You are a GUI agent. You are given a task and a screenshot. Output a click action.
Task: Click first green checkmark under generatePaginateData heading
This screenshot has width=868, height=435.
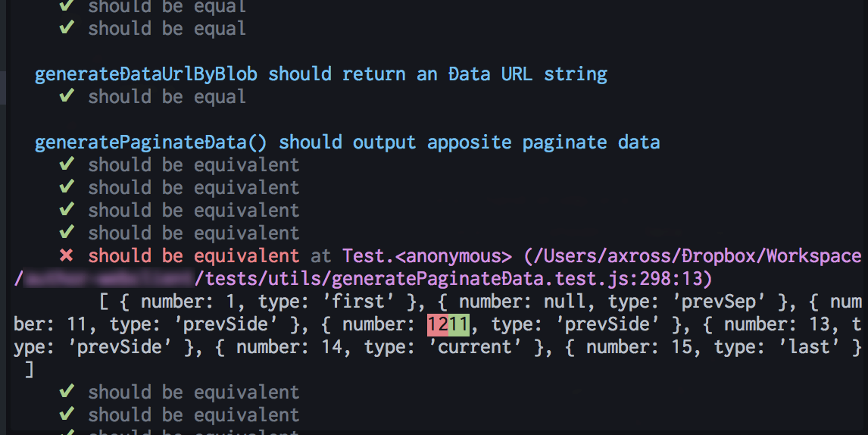click(67, 164)
